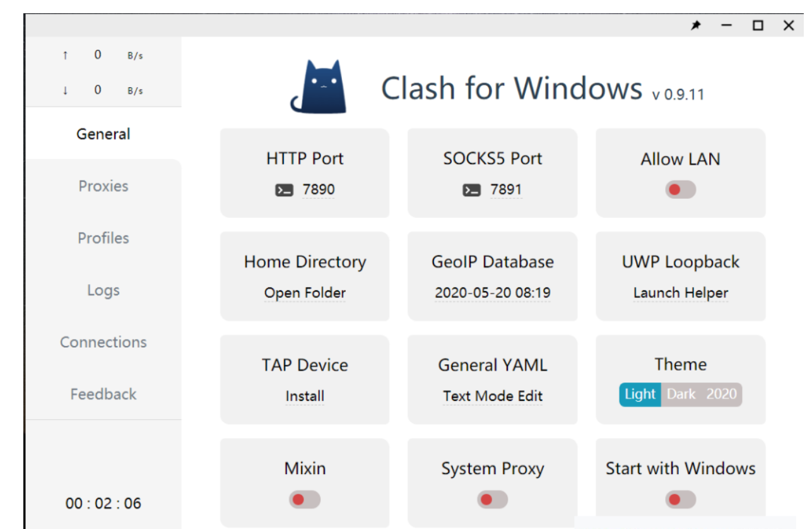
Task: Switch theme to Dark
Action: (x=681, y=395)
